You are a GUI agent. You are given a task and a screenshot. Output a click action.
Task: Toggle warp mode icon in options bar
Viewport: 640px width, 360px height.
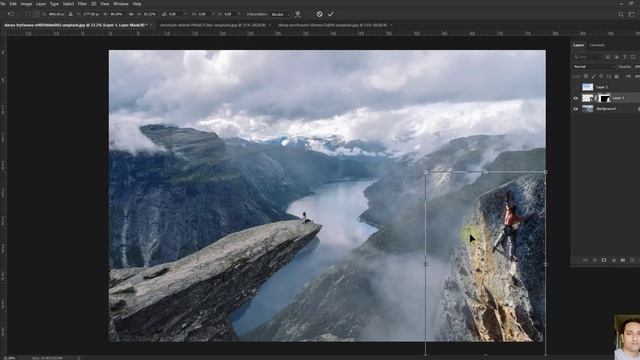[x=298, y=14]
